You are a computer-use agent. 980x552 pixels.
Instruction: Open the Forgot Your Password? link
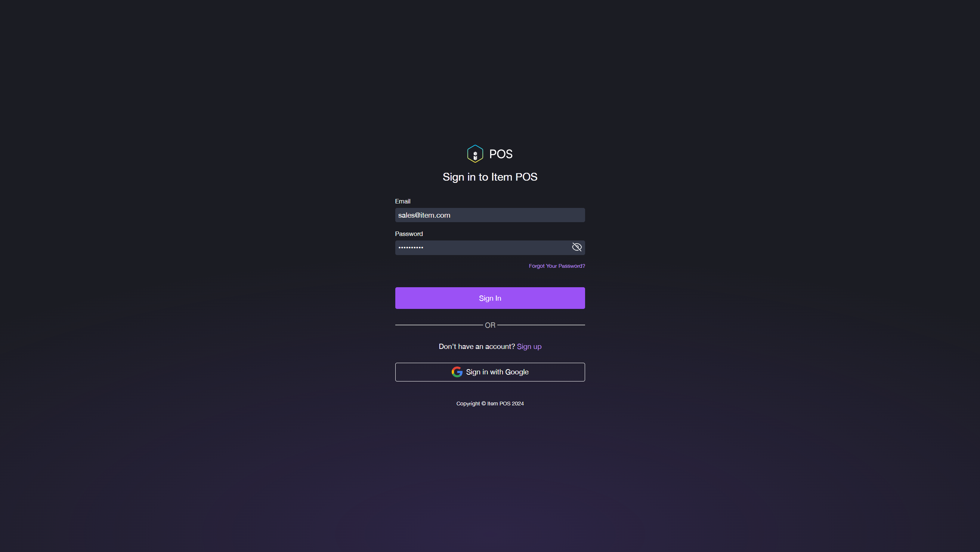pos(557,266)
